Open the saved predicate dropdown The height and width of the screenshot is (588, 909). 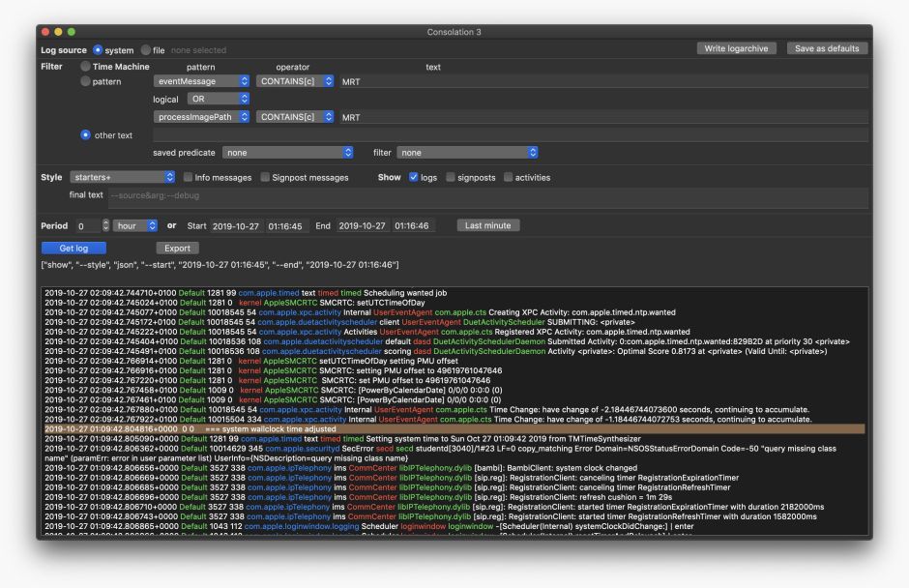(x=288, y=153)
